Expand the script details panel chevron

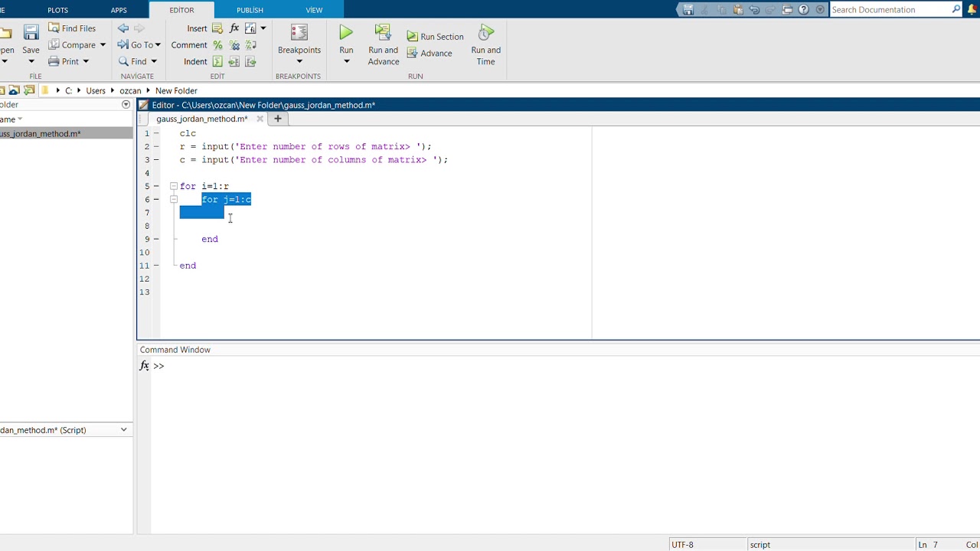pyautogui.click(x=123, y=430)
